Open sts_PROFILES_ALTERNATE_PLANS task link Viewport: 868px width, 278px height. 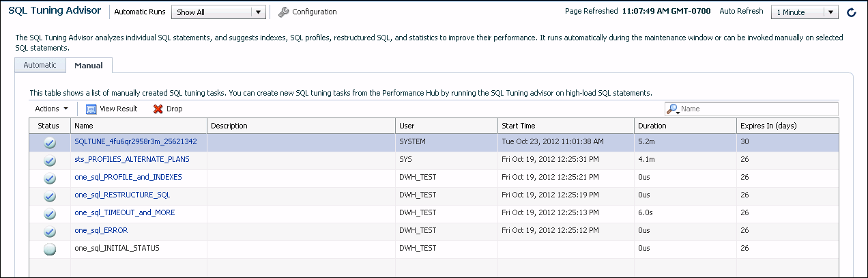(132, 159)
